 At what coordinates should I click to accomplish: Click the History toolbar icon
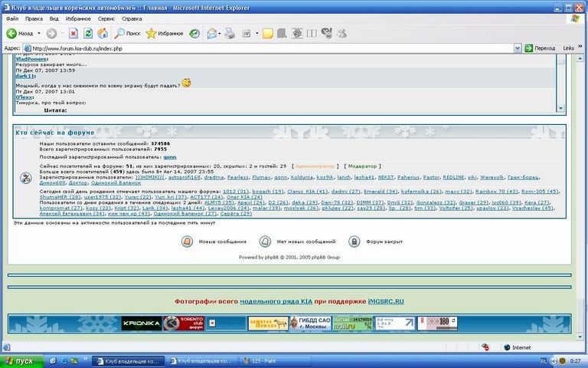(195, 34)
